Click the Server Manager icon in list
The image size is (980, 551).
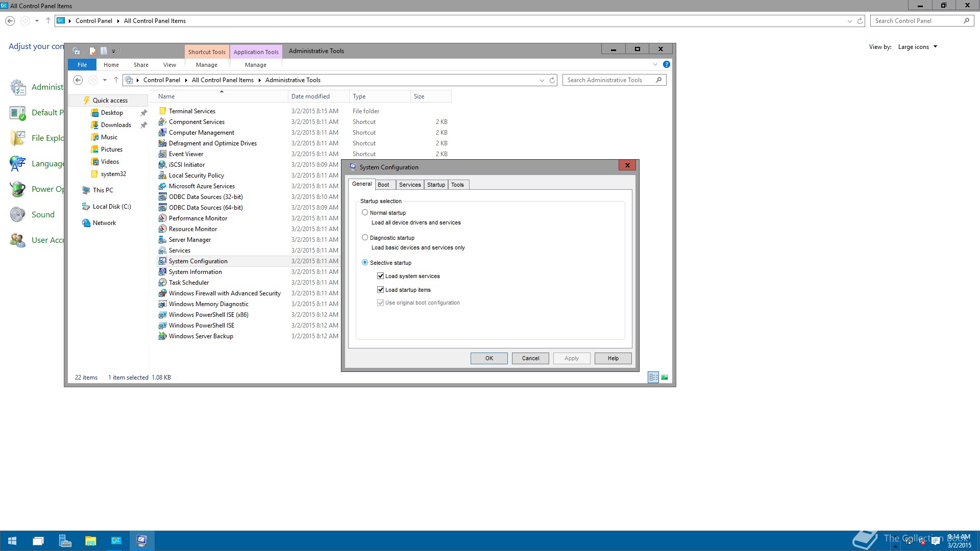click(x=162, y=240)
